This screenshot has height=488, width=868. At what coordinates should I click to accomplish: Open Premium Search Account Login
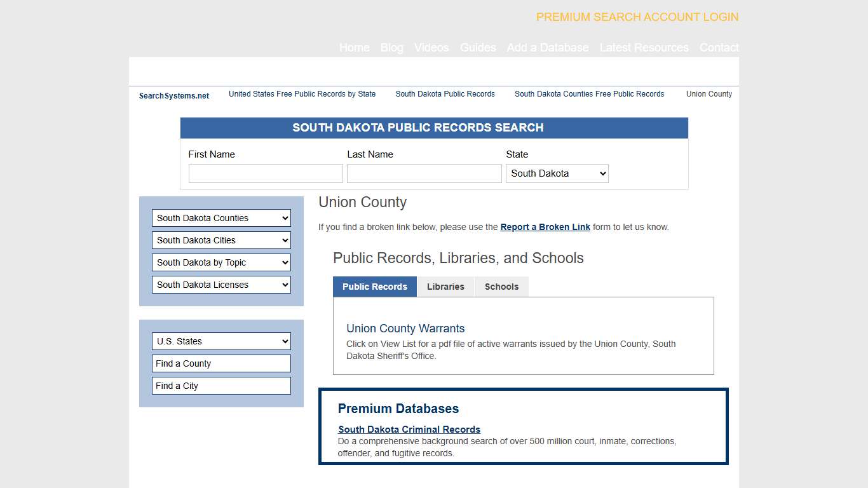(x=637, y=17)
